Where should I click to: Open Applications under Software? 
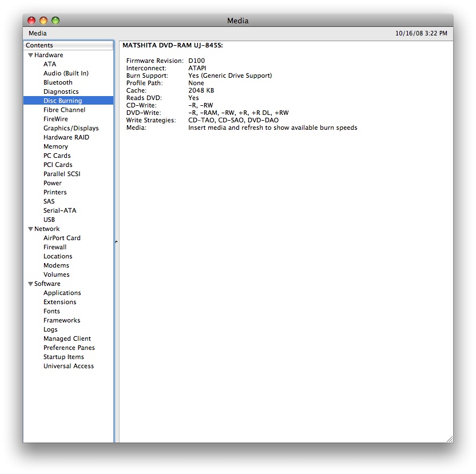coord(62,293)
